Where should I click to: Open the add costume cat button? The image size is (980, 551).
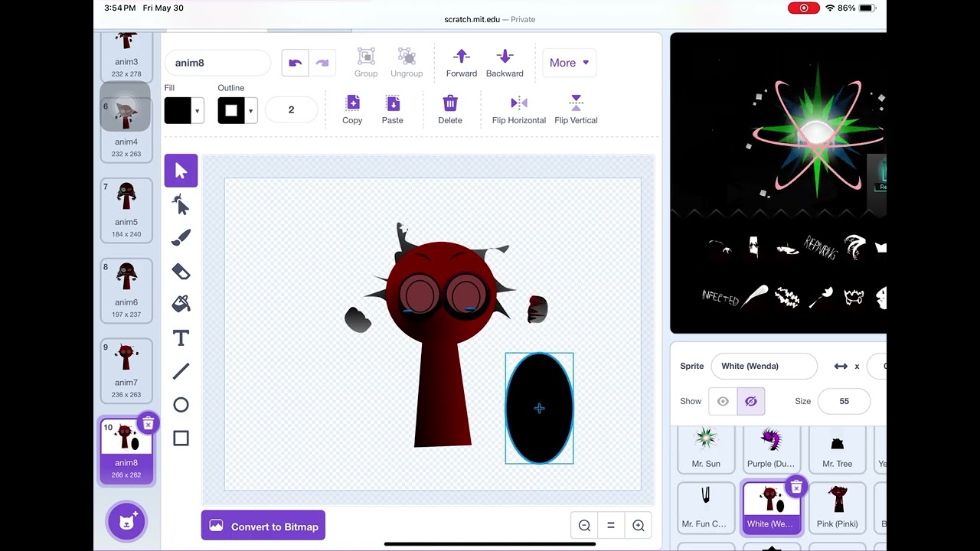coord(126,521)
